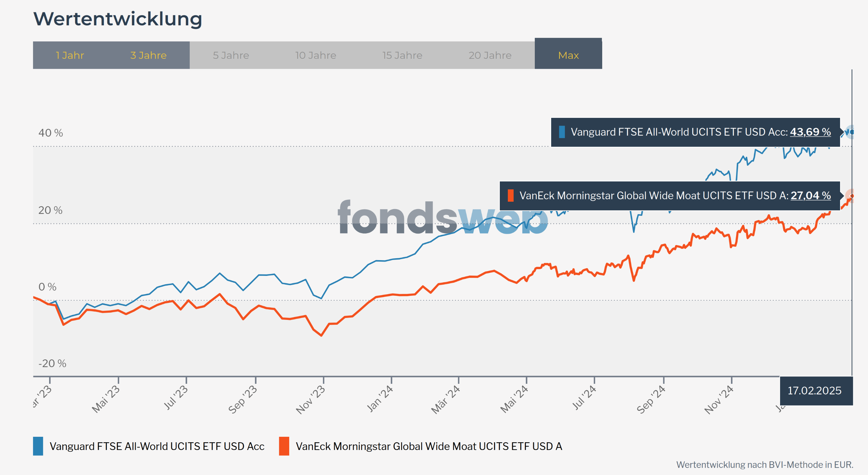
Task: Click the orange VanEck legend color square
Action: [284, 446]
